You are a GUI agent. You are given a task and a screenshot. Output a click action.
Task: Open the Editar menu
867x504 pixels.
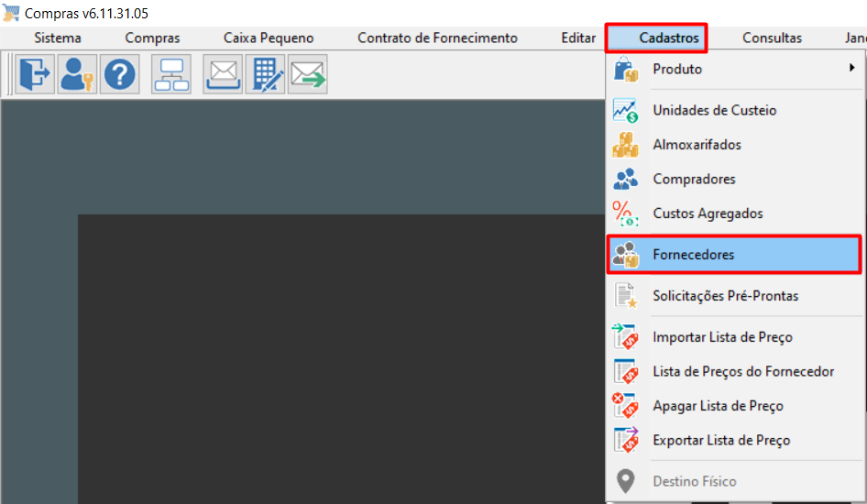(x=578, y=38)
